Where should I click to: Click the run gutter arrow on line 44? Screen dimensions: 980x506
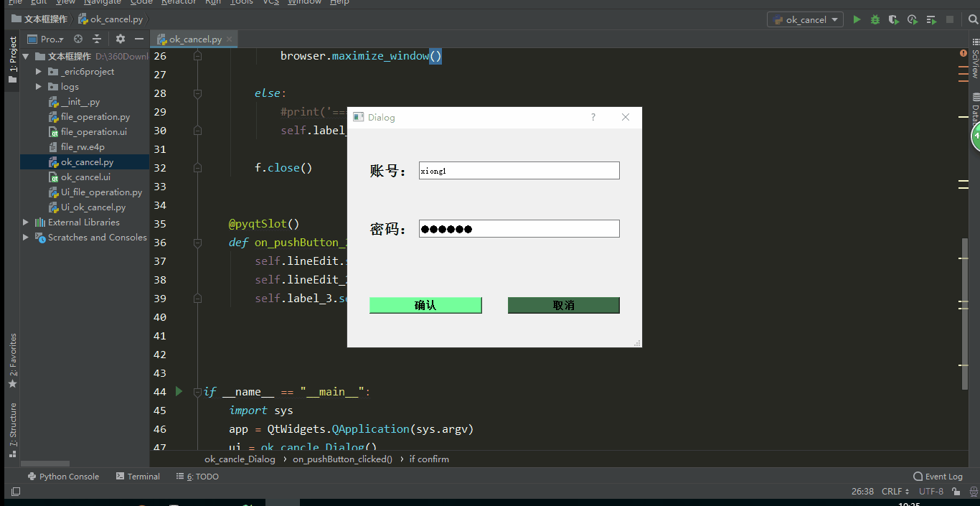point(179,392)
